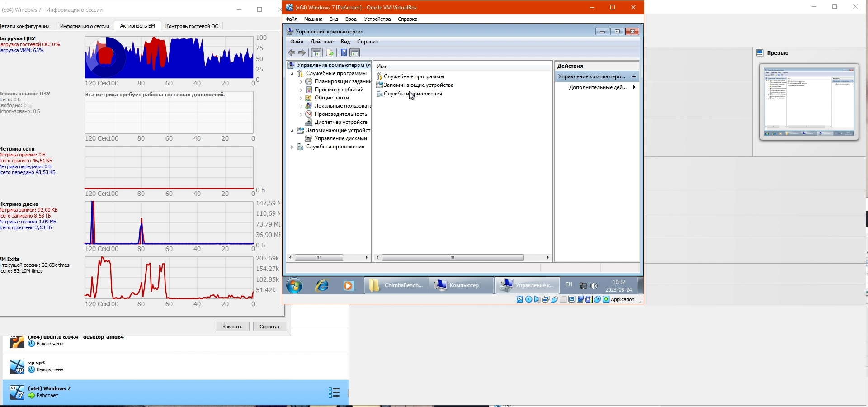Click the Закрыть button in session info
868x407 pixels.
[x=233, y=327]
